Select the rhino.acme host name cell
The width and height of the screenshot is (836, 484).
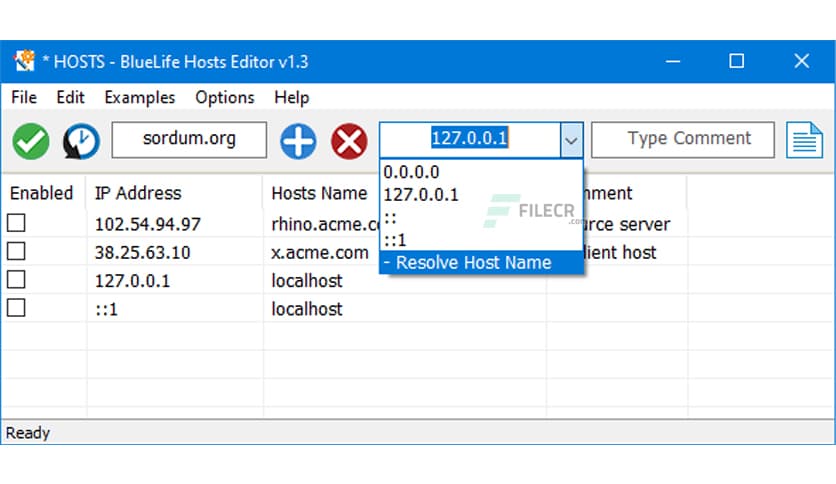coord(325,224)
